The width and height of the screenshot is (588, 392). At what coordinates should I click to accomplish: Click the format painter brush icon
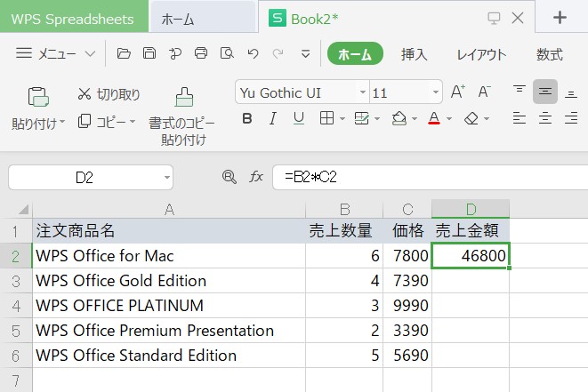184,97
